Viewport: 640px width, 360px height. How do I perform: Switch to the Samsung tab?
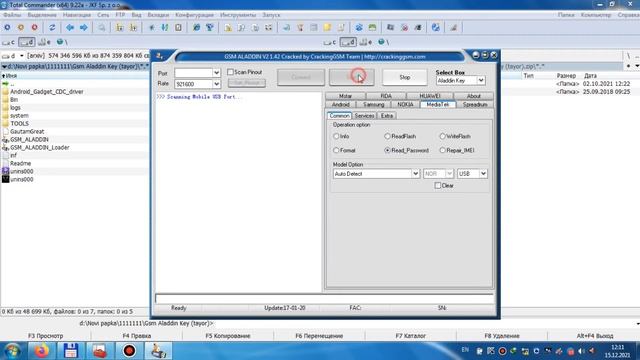(373, 104)
